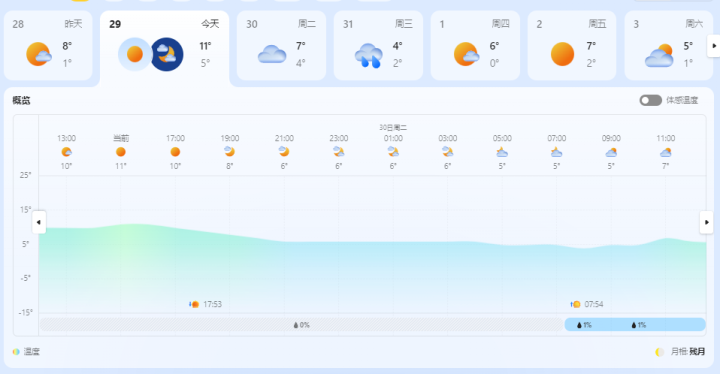Click the sunrise marker at 07:54

tap(586, 304)
